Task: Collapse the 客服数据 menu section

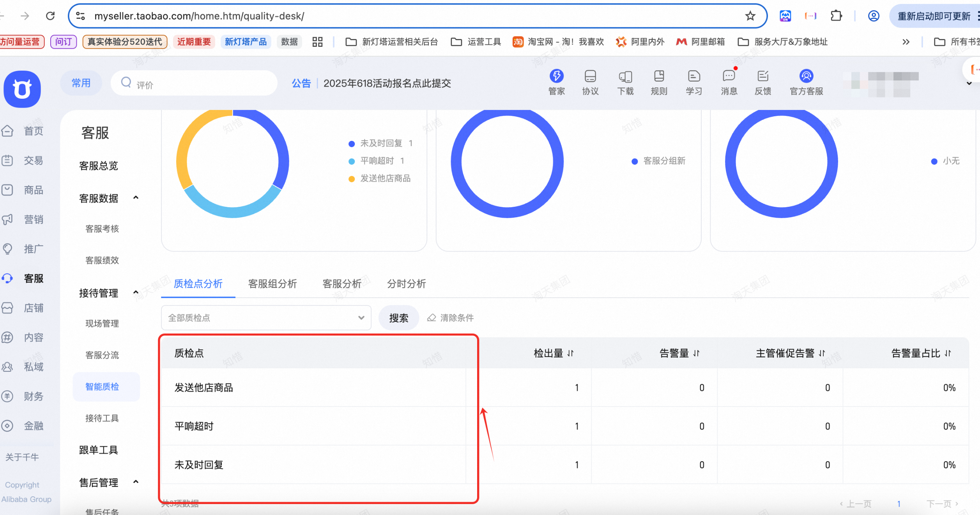Action: click(136, 198)
